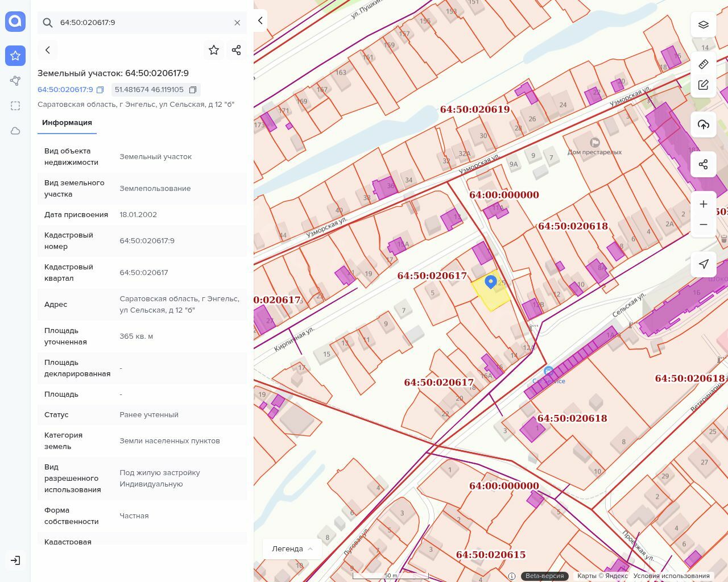Open the map layers panel
Image resolution: width=728 pixels, height=582 pixels.
point(704,25)
